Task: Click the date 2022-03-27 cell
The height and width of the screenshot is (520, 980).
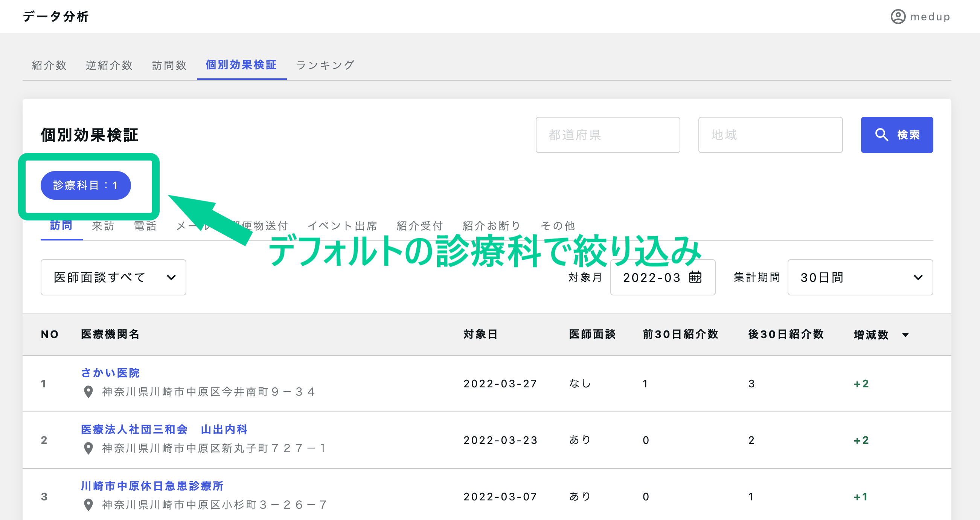Action: tap(500, 383)
